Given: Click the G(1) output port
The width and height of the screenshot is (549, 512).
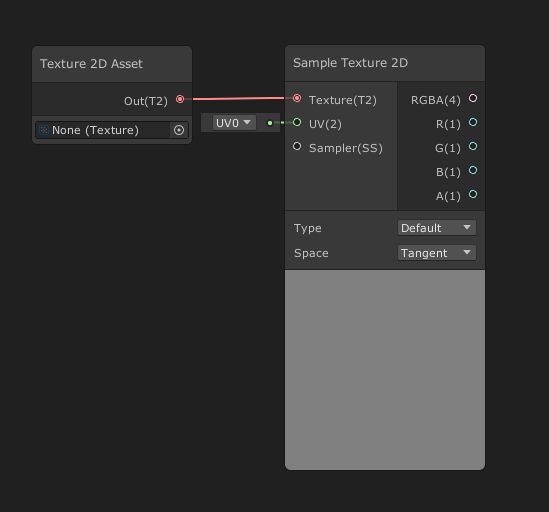Looking at the screenshot, I should click(x=473, y=146).
